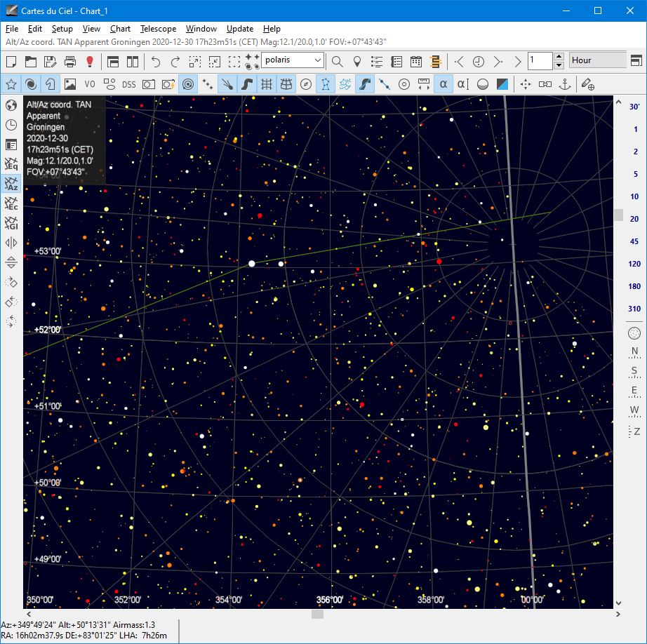Click the VO virtual observatory button
The image size is (647, 644).
pos(90,85)
